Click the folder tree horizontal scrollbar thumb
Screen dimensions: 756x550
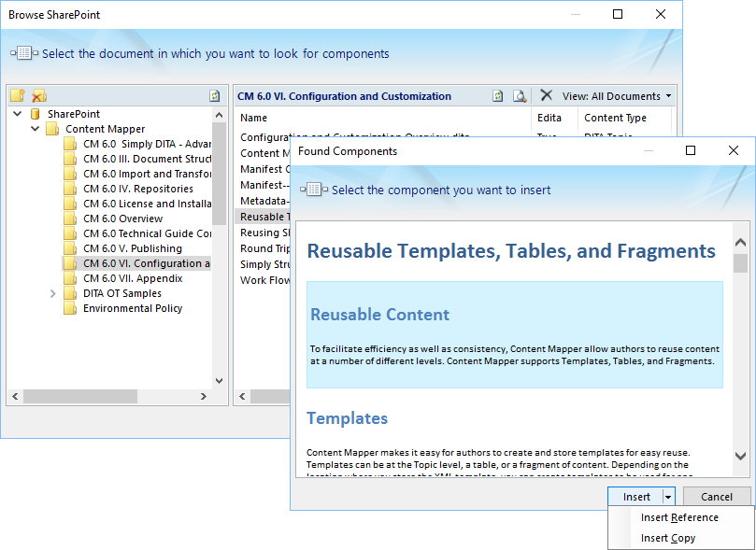pos(80,396)
